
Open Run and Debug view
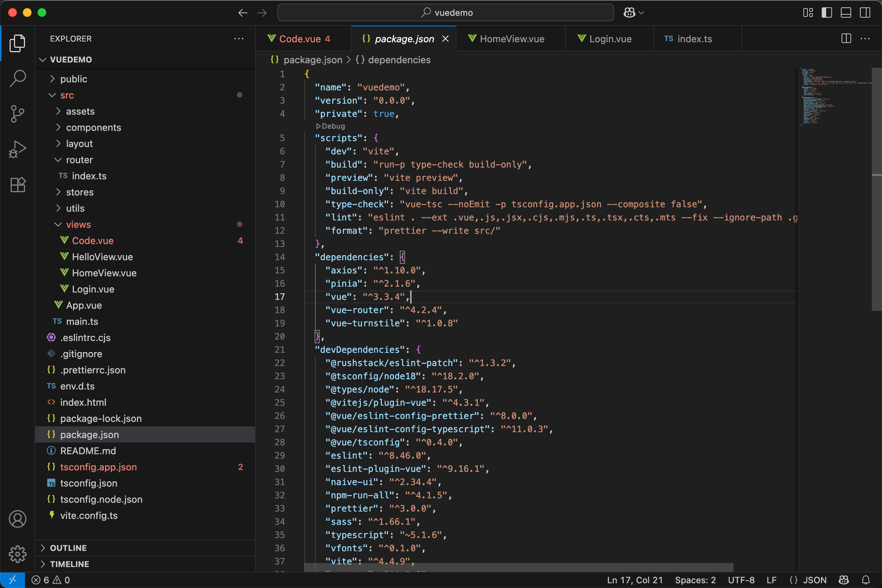pos(17,149)
